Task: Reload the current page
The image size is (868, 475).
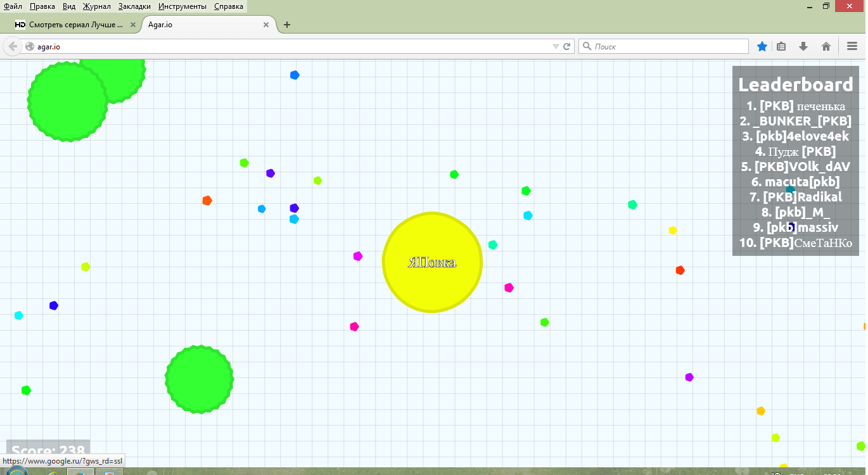Action: pos(567,46)
